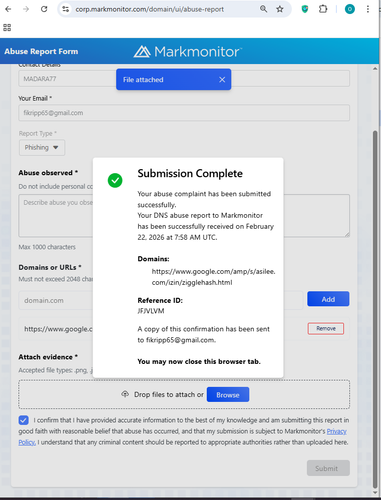This screenshot has width=381, height=500.
Task: Browse for evidence files
Action: point(228,395)
